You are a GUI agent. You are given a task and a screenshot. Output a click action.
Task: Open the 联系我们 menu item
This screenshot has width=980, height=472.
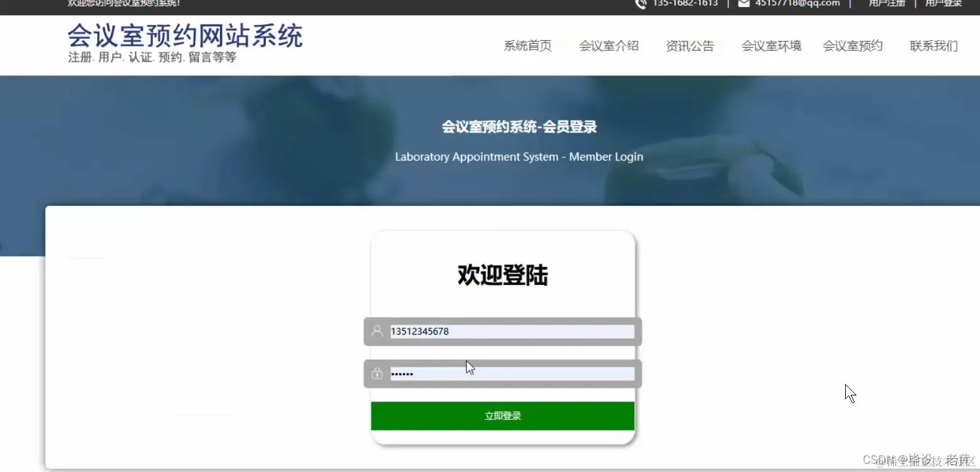(x=933, y=45)
